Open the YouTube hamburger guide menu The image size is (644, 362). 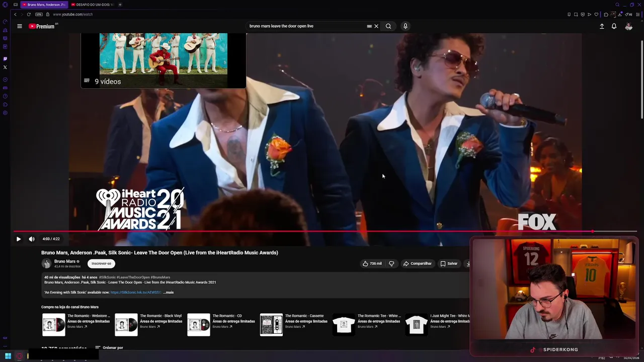[x=20, y=26]
